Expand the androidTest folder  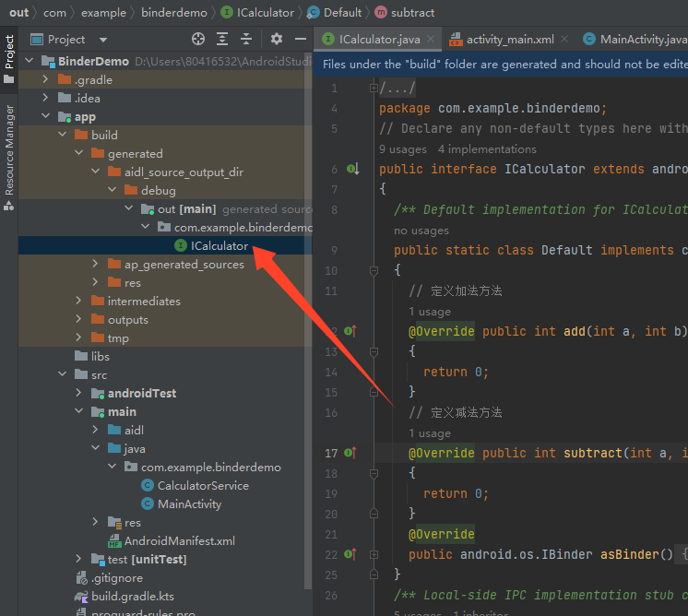coord(79,392)
